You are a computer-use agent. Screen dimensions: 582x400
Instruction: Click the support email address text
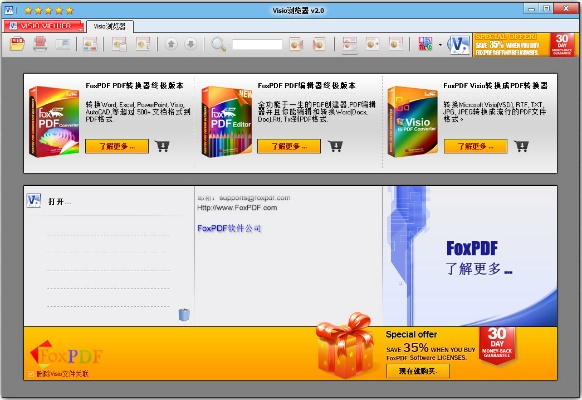[x=255, y=198]
